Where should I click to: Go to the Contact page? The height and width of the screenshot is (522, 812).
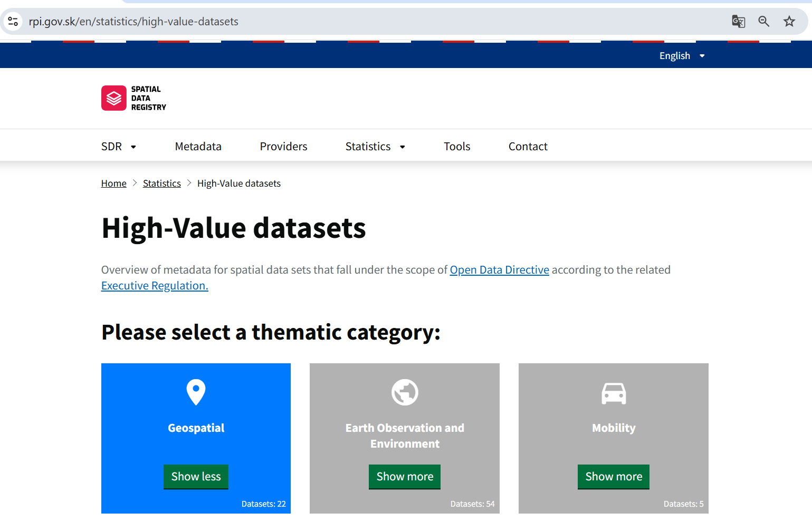[x=528, y=147]
